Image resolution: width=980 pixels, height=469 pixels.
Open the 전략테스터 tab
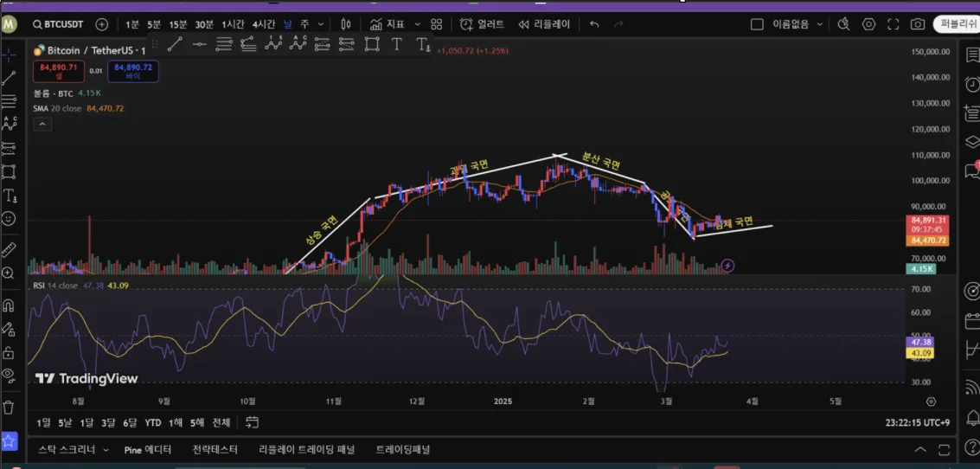coord(215,450)
